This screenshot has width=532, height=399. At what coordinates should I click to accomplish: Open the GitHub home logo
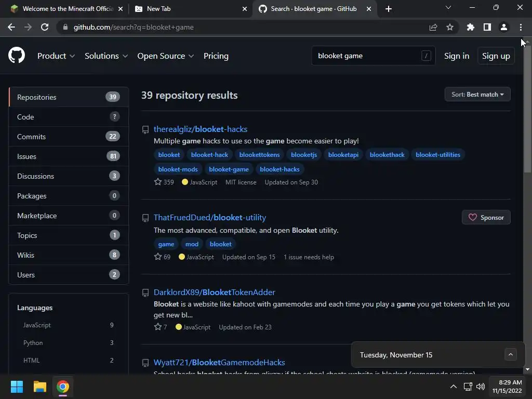(17, 56)
